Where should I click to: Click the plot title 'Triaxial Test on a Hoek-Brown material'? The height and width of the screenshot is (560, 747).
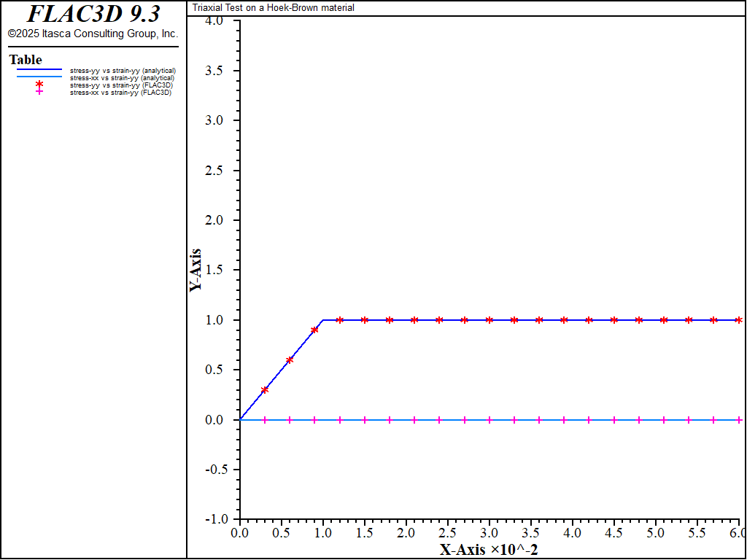[274, 8]
